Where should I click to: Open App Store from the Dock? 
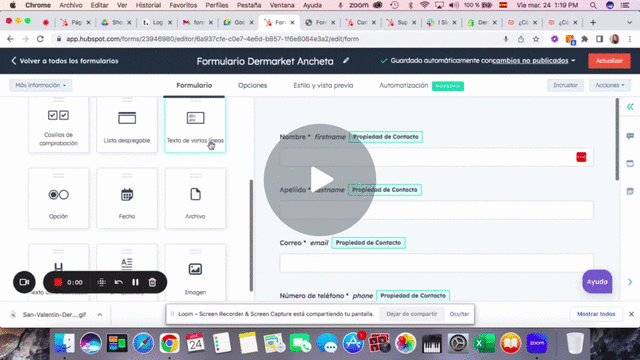pos(353,343)
